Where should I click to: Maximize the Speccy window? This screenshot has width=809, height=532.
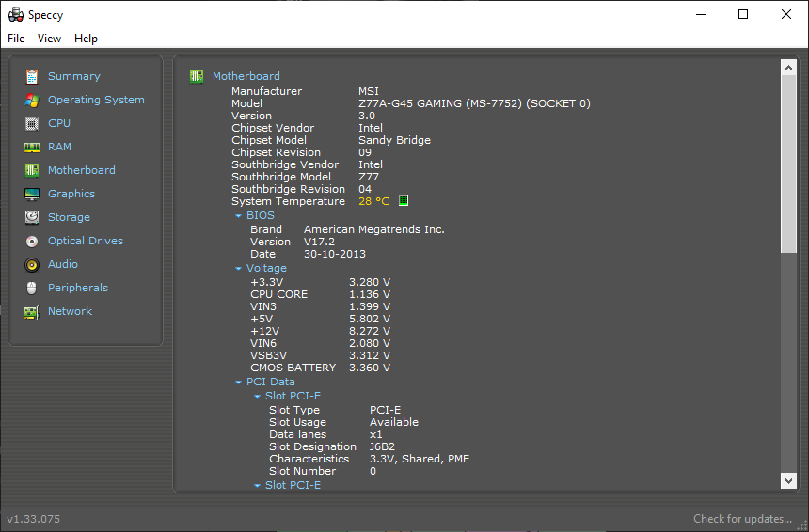coord(743,14)
